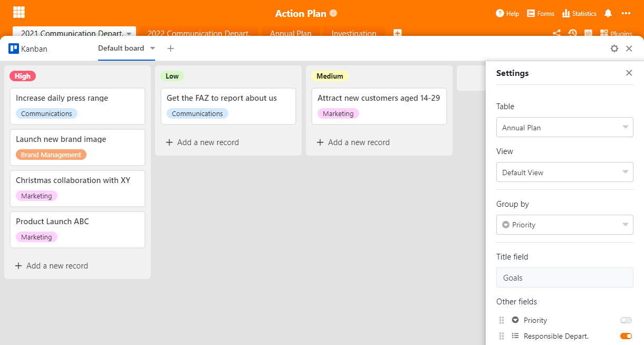
Task: Open the Launch new brand image card
Action: click(x=77, y=147)
